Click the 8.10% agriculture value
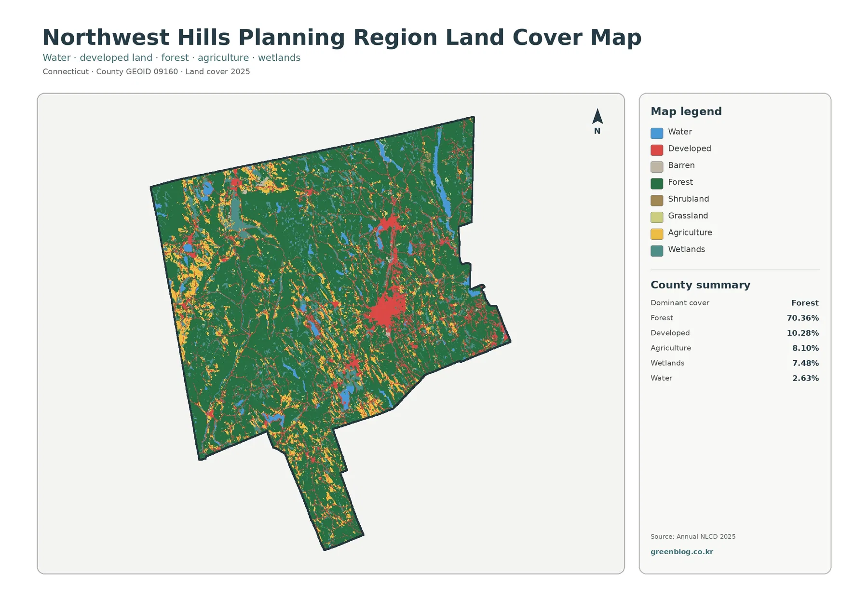Screen dimensions: 868x614 click(x=805, y=348)
